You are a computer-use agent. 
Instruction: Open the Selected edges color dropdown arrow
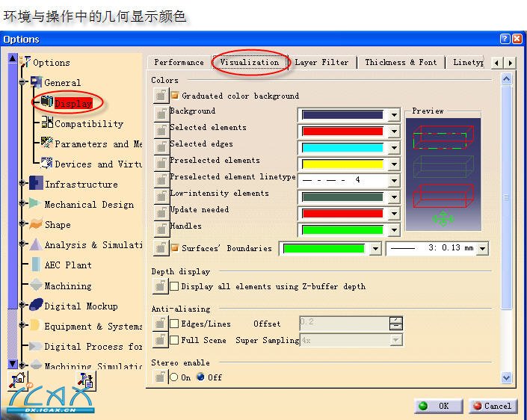pos(394,148)
